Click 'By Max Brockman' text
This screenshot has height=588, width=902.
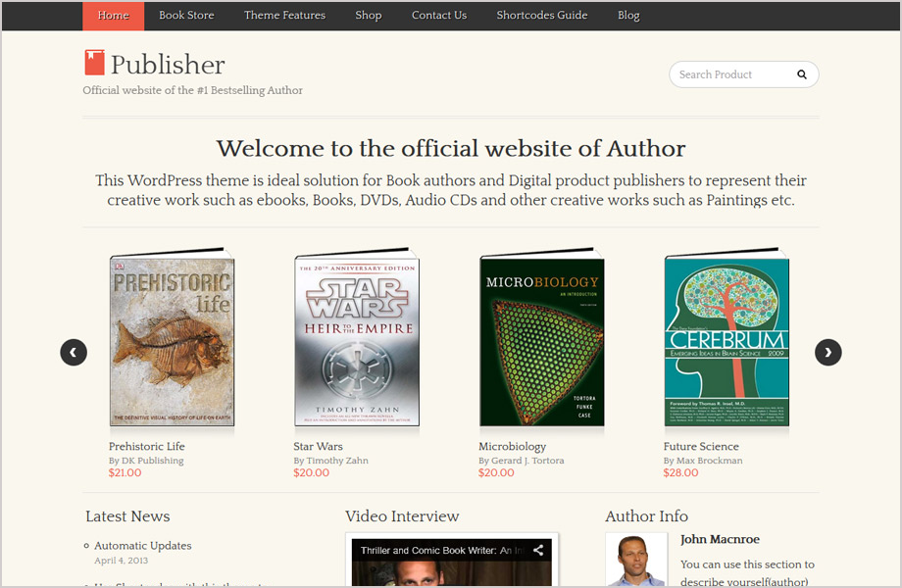pos(703,461)
